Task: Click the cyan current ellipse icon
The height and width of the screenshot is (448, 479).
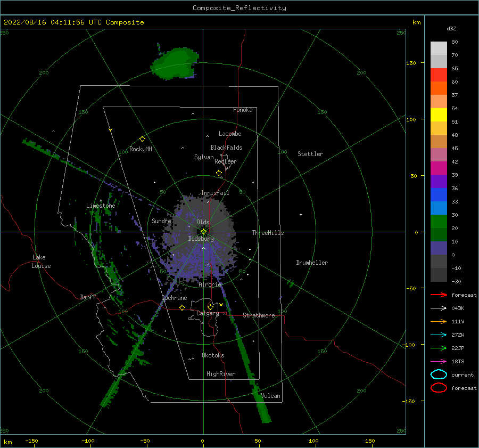Action: [x=439, y=374]
